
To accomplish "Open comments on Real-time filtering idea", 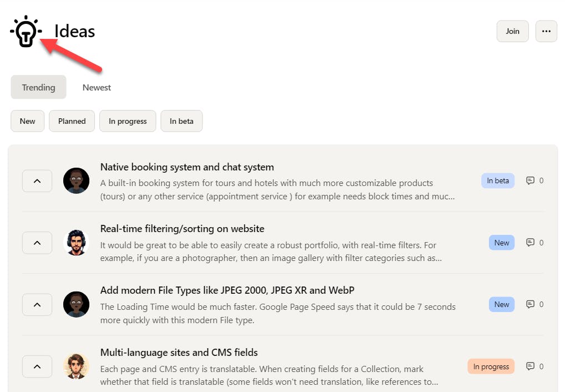I will coord(534,243).
